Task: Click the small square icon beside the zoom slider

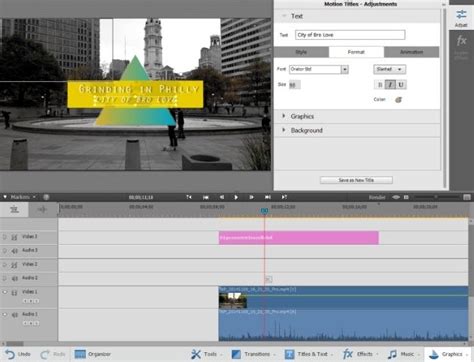Action: [x=406, y=197]
